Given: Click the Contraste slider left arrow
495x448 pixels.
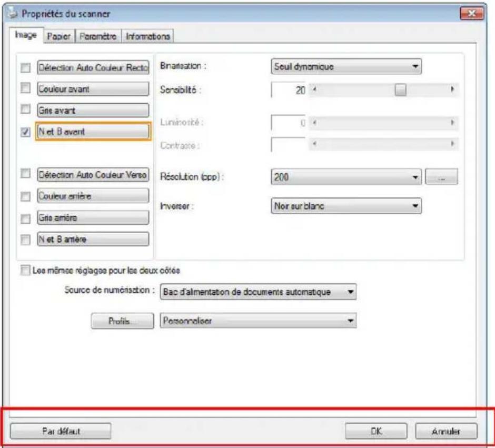Looking at the screenshot, I should click(x=314, y=144).
